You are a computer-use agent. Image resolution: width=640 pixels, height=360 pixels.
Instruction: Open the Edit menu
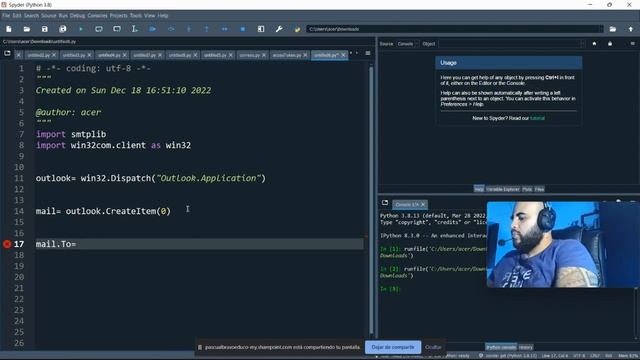pos(17,16)
